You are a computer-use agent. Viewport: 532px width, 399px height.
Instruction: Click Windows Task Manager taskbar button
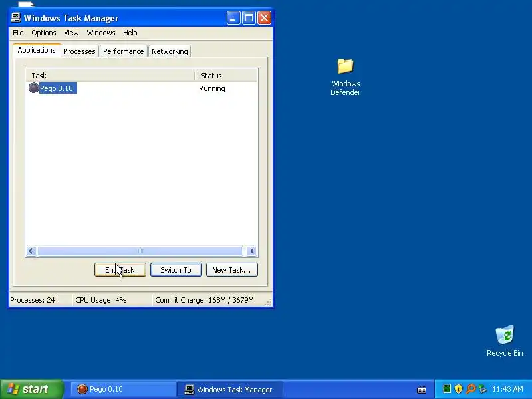pyautogui.click(x=229, y=389)
